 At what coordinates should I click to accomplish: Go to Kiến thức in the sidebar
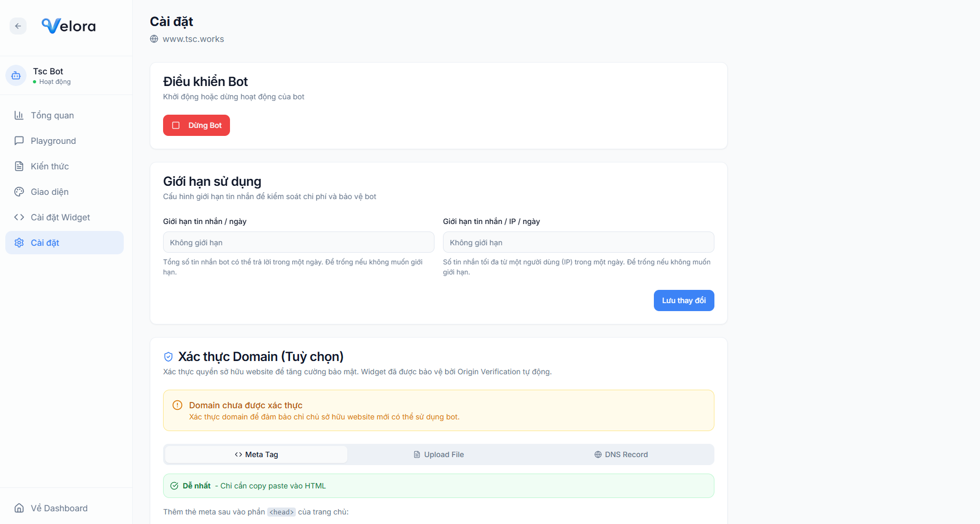pyautogui.click(x=50, y=166)
